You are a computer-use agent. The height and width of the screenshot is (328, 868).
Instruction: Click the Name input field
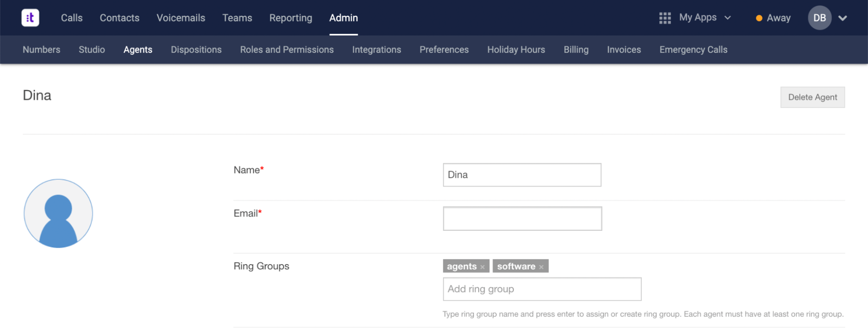[x=522, y=175]
